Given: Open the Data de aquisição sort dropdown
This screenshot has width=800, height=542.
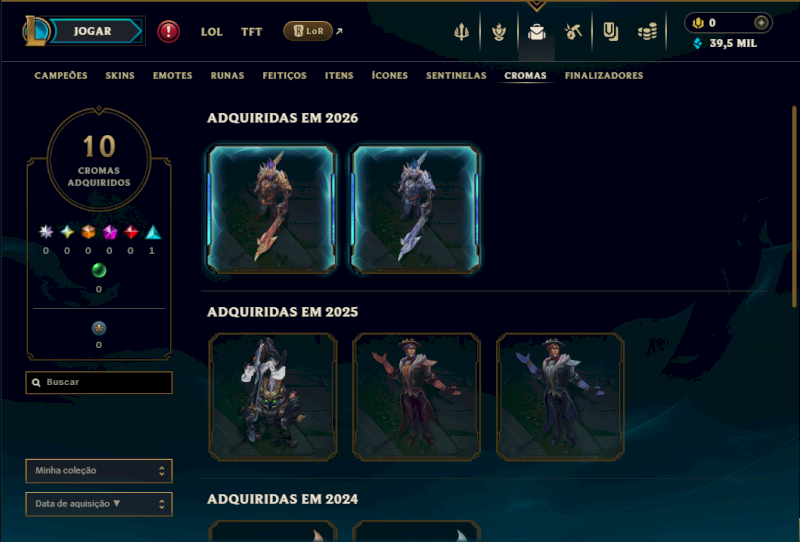Looking at the screenshot, I should [99, 504].
